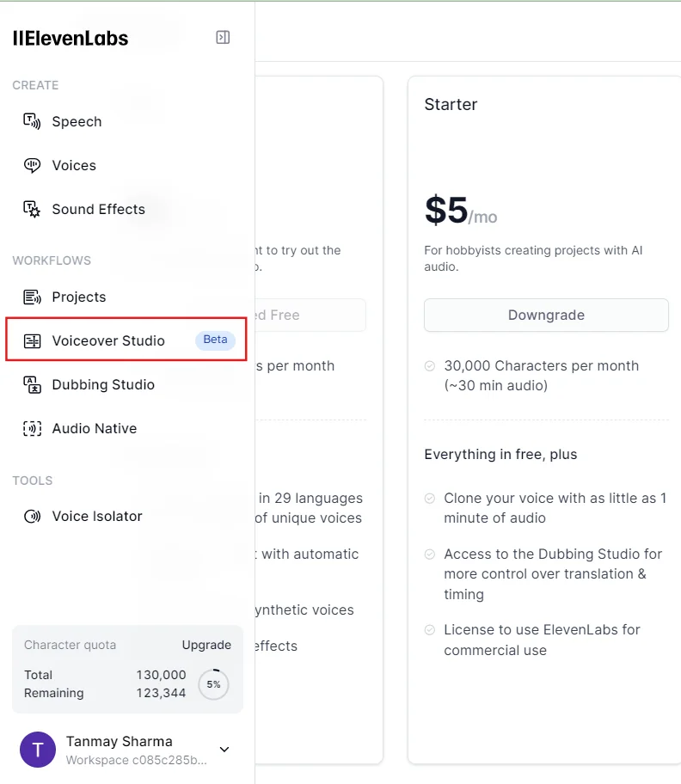Click the CREATE section heading

(x=35, y=85)
